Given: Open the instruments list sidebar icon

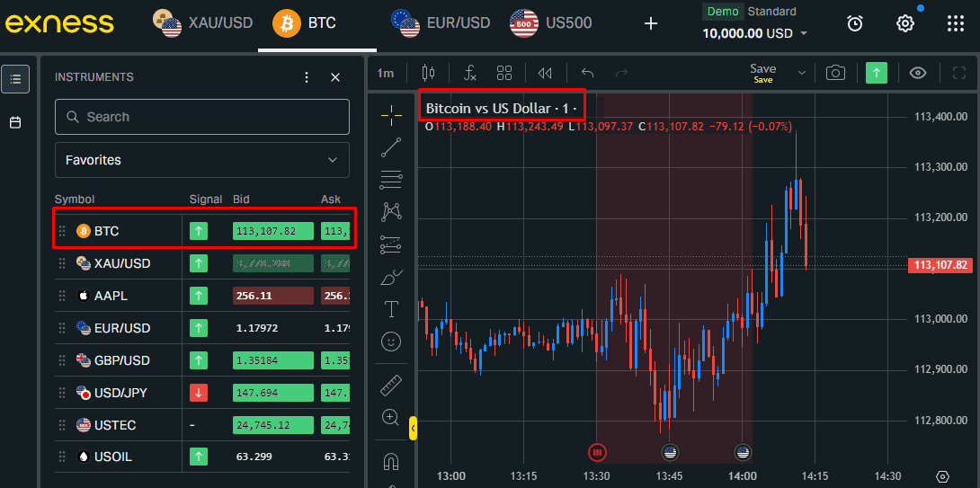Looking at the screenshot, I should (15, 79).
